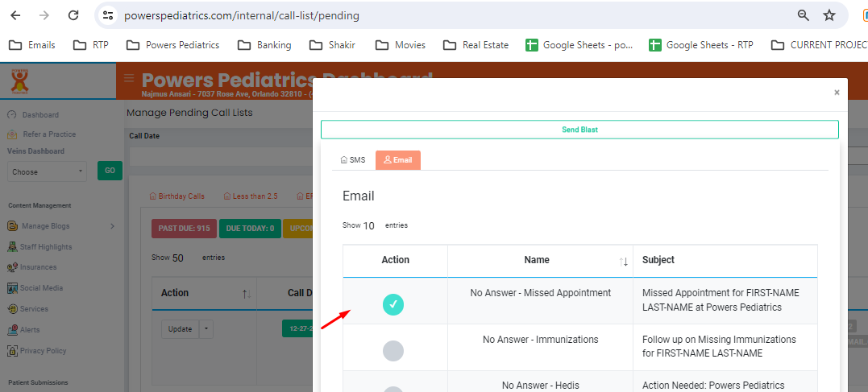Open Social Media from the sidebar

click(x=40, y=288)
